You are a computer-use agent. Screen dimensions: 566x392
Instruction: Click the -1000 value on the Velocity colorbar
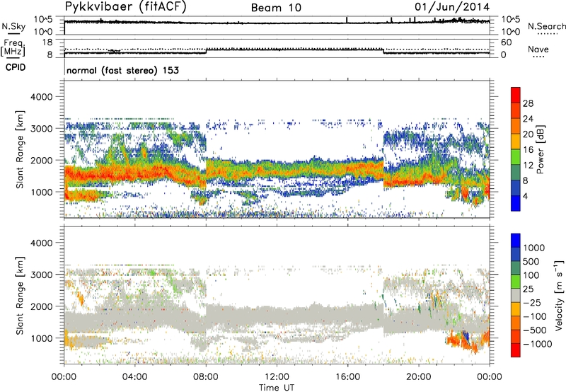[538, 344]
